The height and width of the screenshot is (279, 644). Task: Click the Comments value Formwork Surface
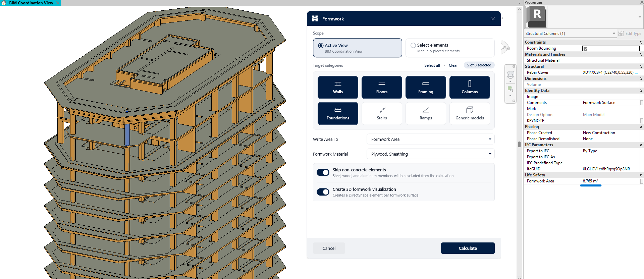click(x=599, y=103)
